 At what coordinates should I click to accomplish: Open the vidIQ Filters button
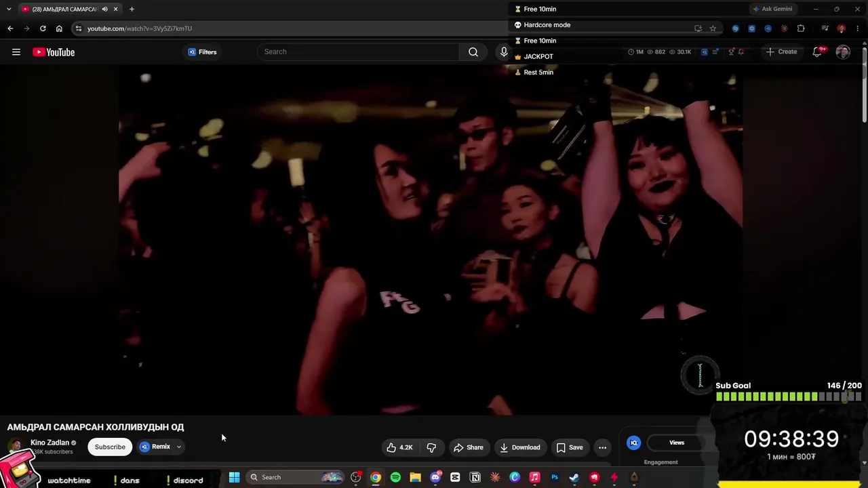point(202,52)
